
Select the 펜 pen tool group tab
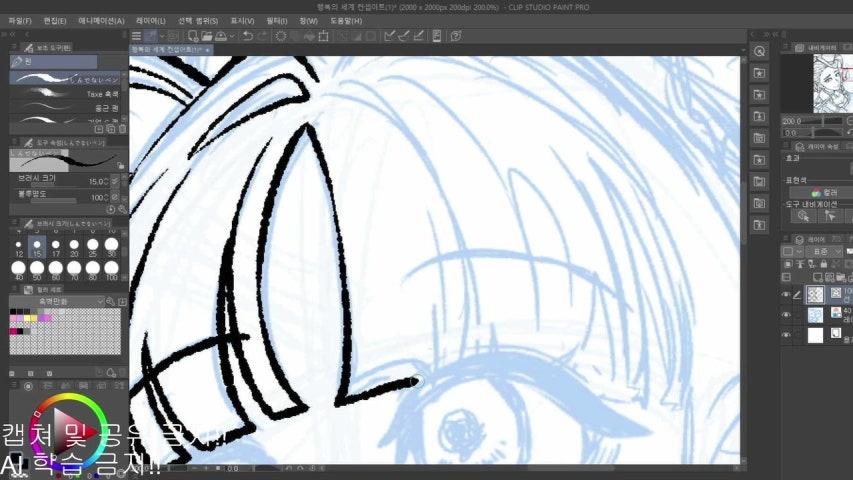(53, 62)
